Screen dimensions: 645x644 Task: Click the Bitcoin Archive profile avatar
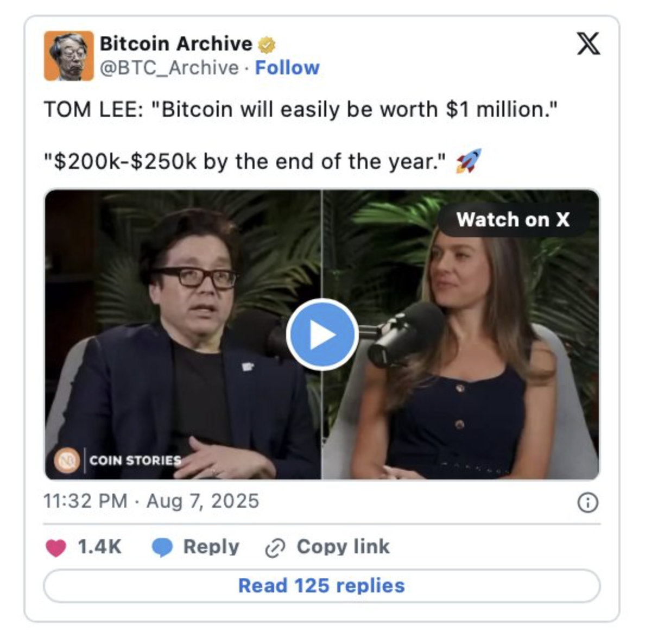[x=69, y=56]
